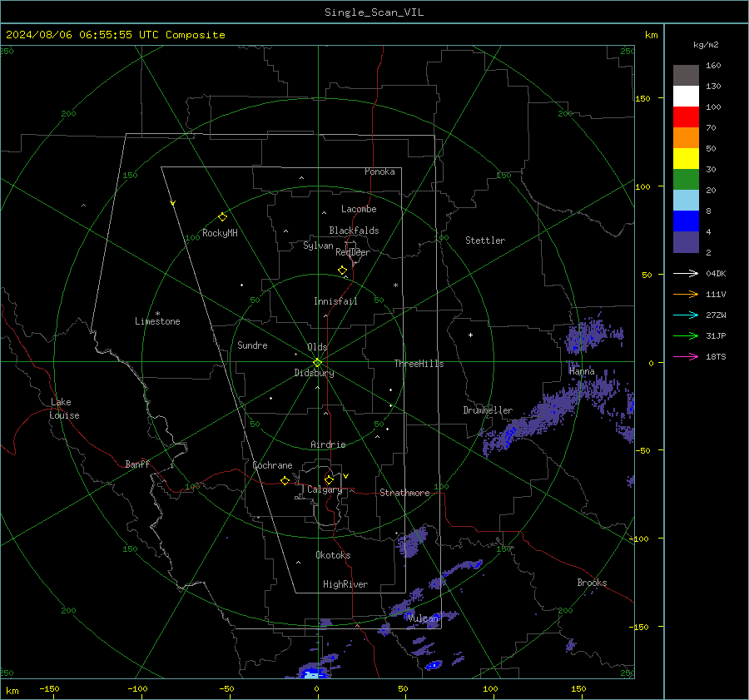This screenshot has height=700, width=749.
Task: Select the yellow diamond marker below Cochrane
Action: (285, 480)
